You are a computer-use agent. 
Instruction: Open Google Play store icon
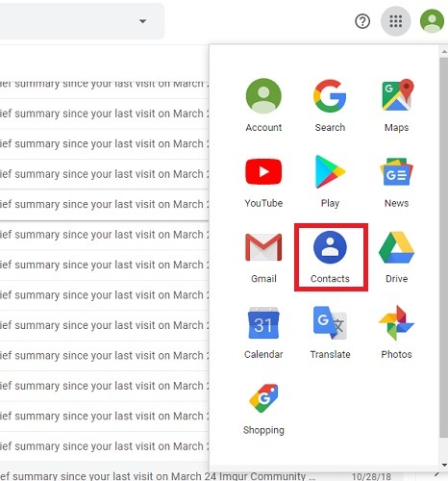pos(330,181)
